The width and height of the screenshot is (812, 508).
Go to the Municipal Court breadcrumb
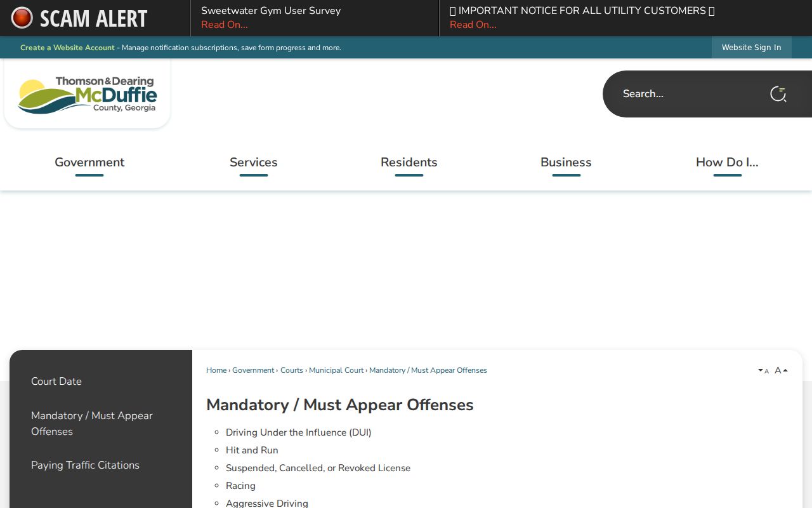pos(336,370)
